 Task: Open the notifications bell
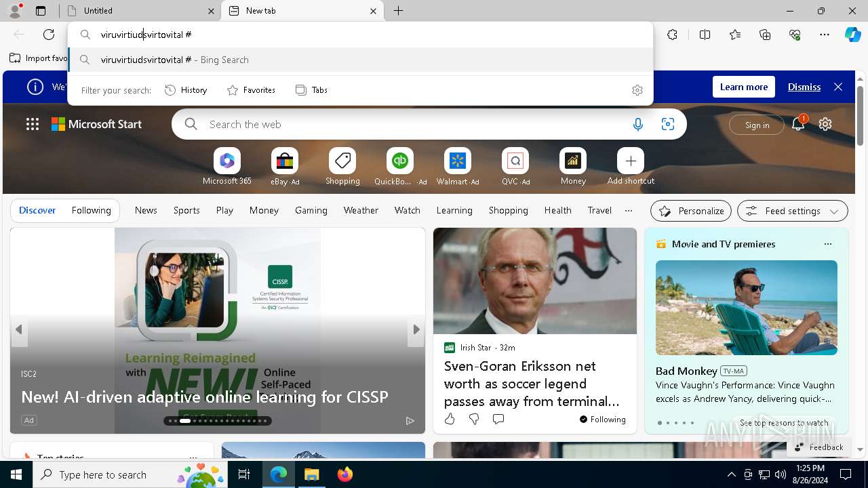coord(798,123)
